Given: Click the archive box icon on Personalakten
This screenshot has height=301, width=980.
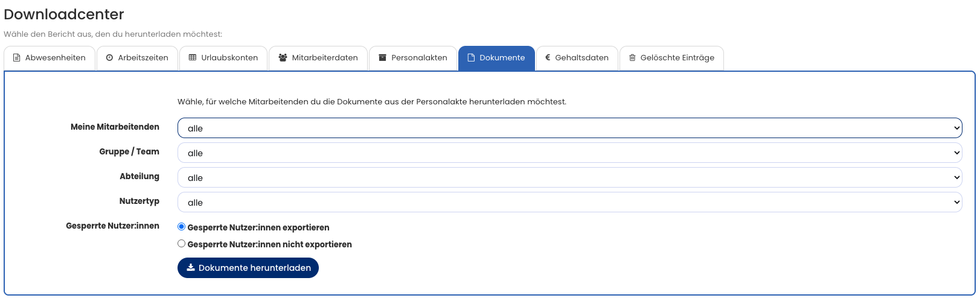Looking at the screenshot, I should pos(382,58).
